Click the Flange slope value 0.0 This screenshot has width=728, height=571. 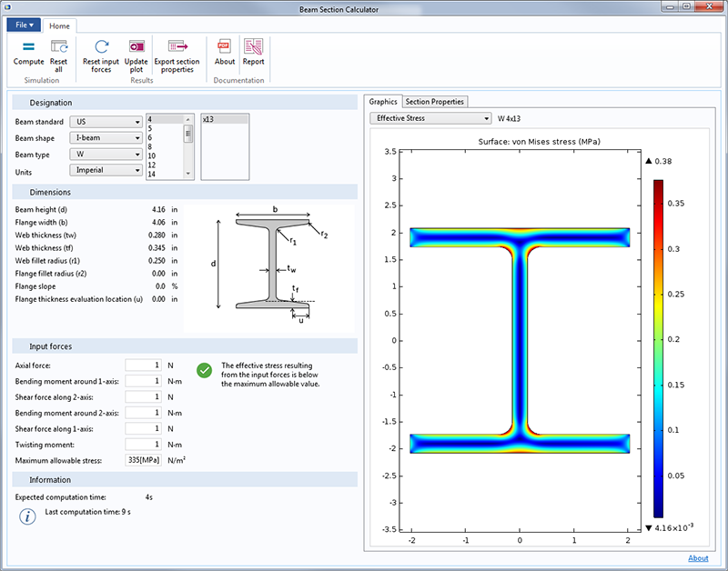pyautogui.click(x=160, y=286)
